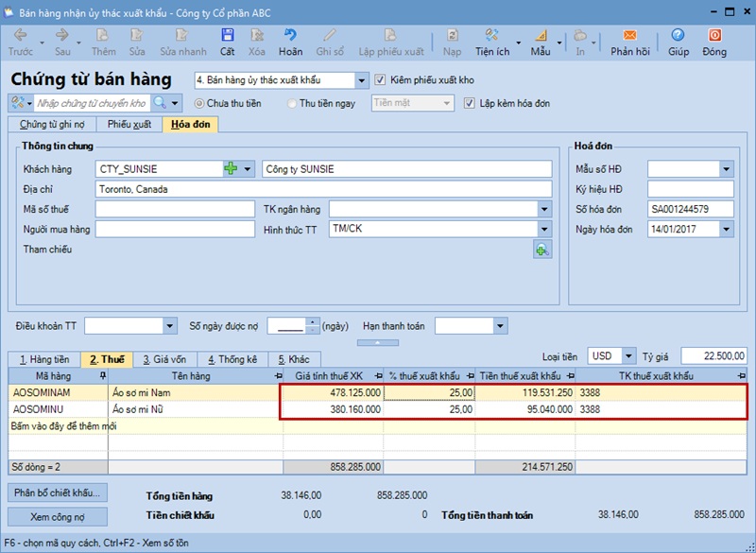Click the Cất (save) toolbar icon
The width and height of the screenshot is (756, 553).
pos(227,41)
